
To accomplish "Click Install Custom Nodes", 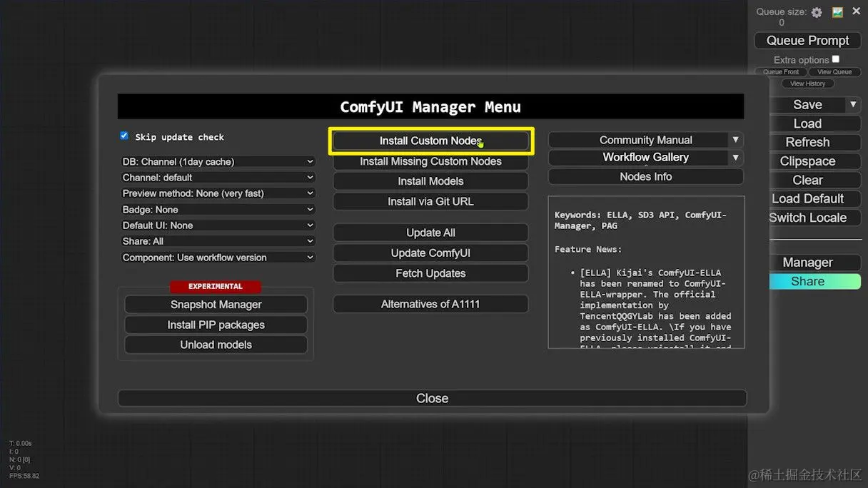I will click(x=430, y=141).
